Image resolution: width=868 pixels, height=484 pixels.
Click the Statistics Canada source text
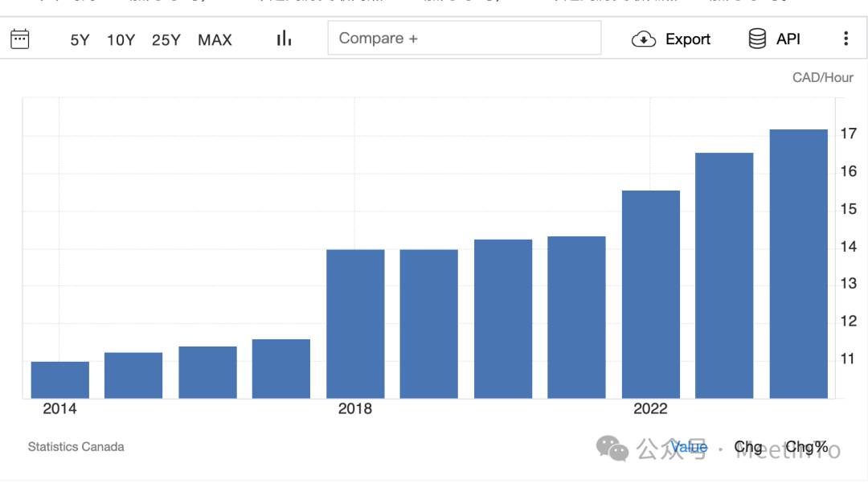(x=76, y=447)
